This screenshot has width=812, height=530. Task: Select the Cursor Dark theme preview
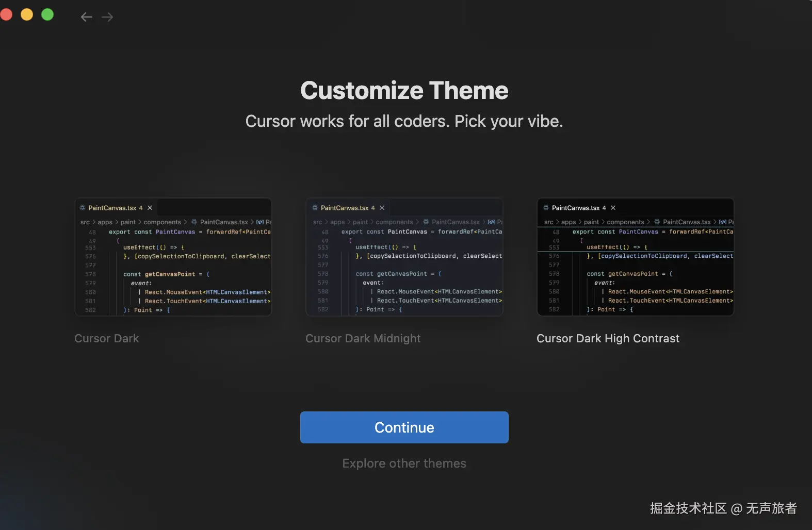[173, 257]
